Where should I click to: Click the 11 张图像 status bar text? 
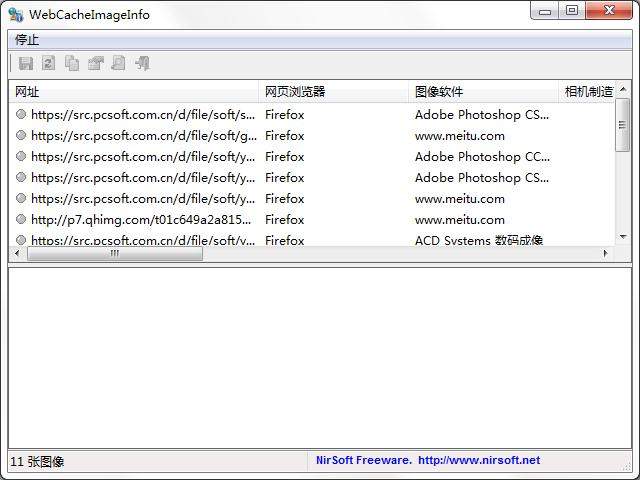(x=37, y=462)
